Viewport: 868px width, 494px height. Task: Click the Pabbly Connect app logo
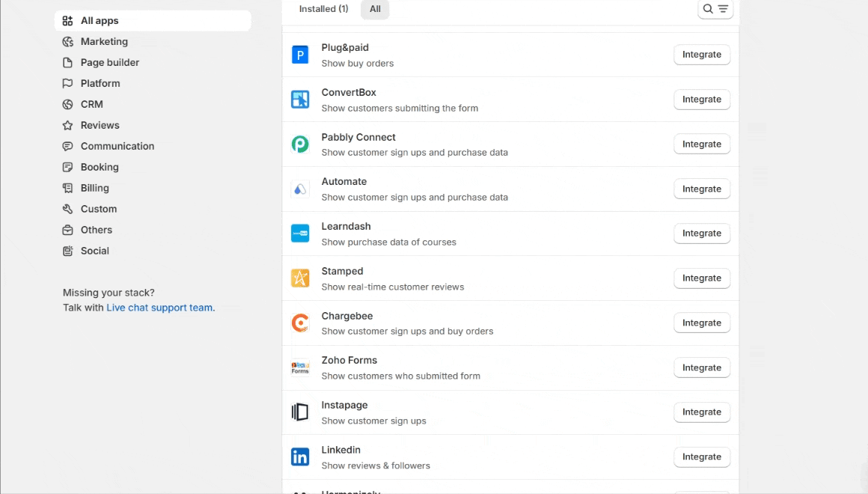coord(300,144)
